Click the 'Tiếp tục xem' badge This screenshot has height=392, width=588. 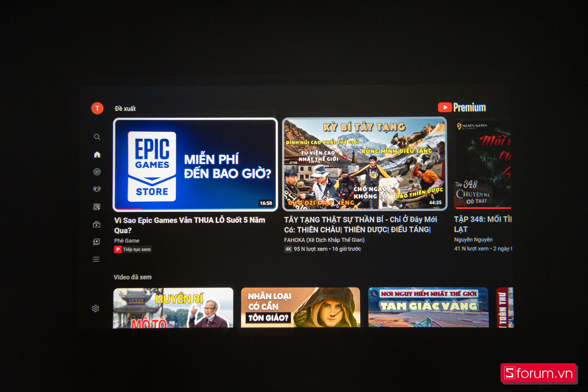pyautogui.click(x=133, y=250)
